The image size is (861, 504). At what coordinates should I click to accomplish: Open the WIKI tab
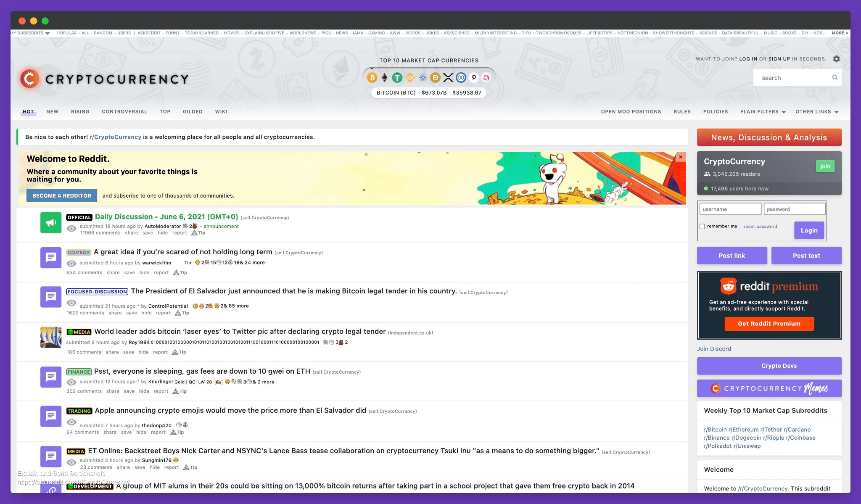pyautogui.click(x=221, y=111)
